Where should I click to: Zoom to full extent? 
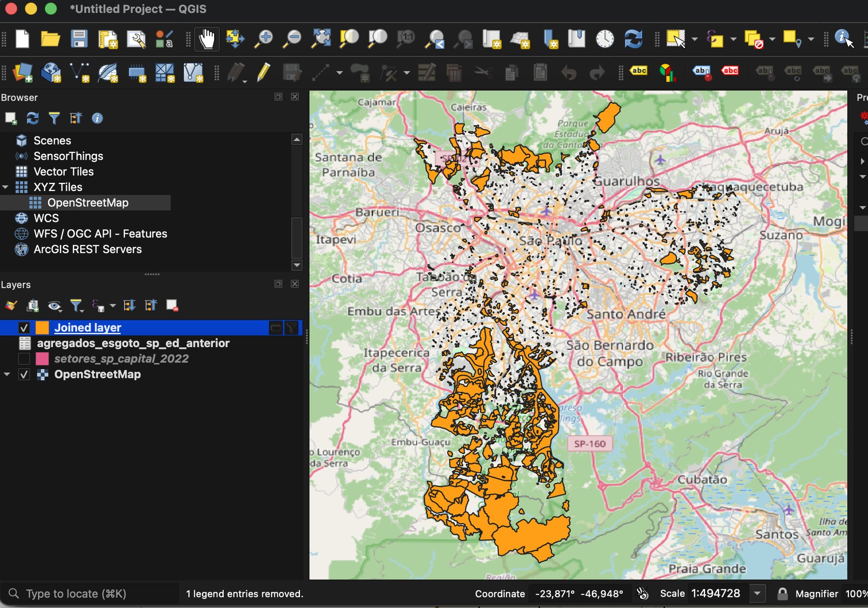(321, 39)
